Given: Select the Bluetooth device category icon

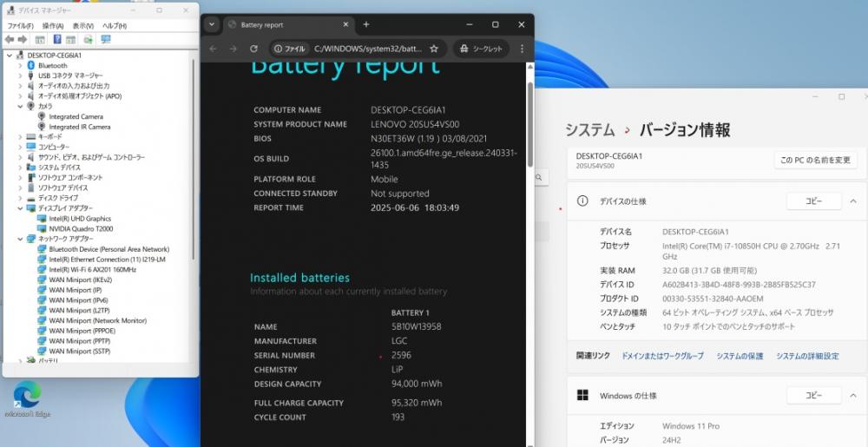Looking at the screenshot, I should point(30,65).
